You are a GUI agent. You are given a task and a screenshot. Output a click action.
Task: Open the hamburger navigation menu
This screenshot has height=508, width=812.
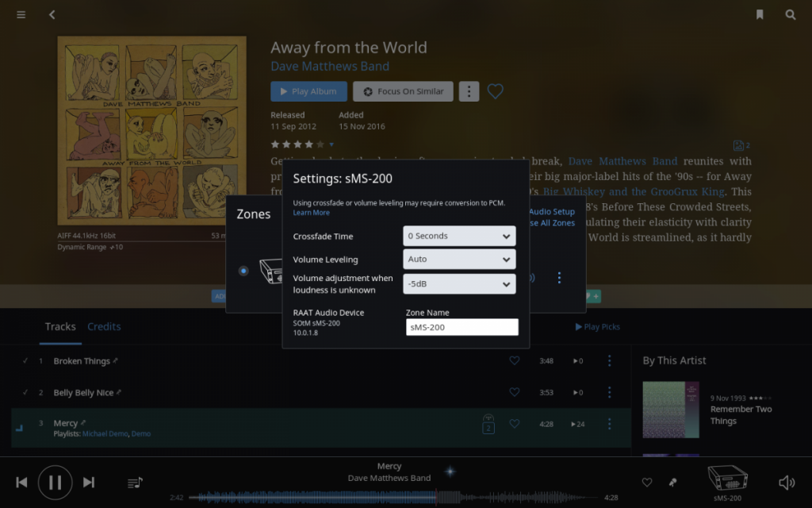(21, 14)
